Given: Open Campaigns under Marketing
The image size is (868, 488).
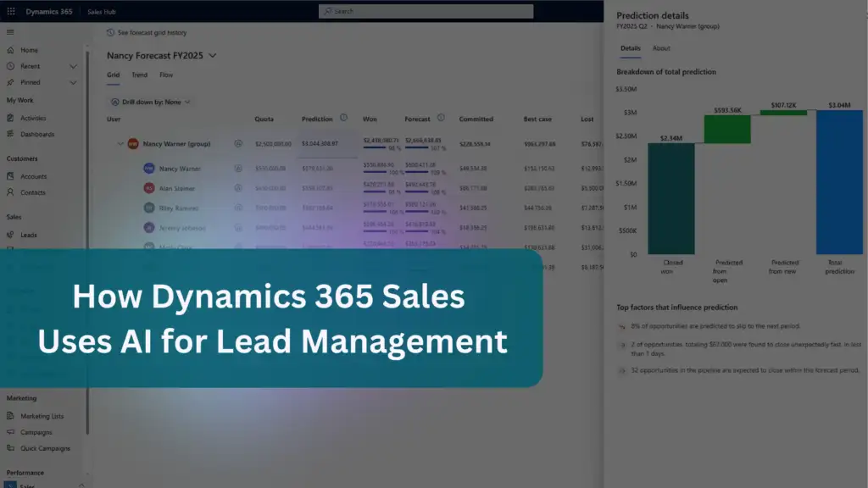Looking at the screenshot, I should point(36,432).
